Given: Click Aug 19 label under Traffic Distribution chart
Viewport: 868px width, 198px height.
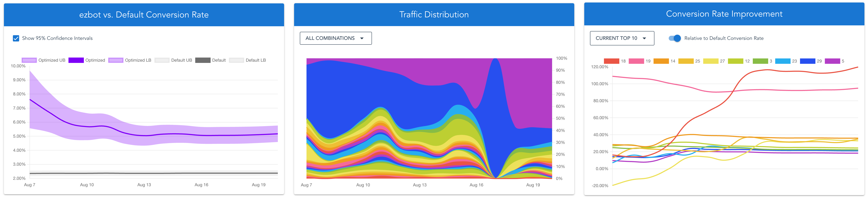Looking at the screenshot, I should coord(533,185).
